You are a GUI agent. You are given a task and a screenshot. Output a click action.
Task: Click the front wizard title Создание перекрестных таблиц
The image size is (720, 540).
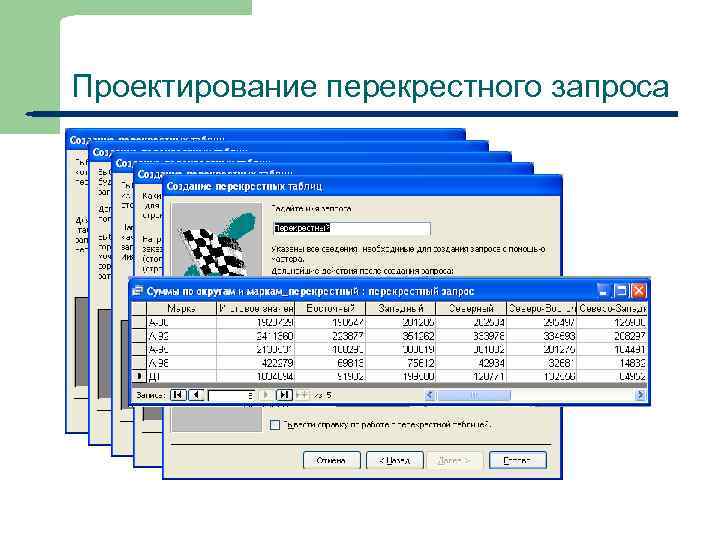pos(244,186)
